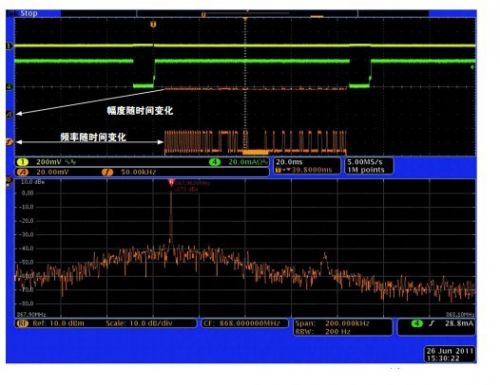Click the orange frequency-vs-time trace badge
The image size is (500, 385).
coord(107,172)
